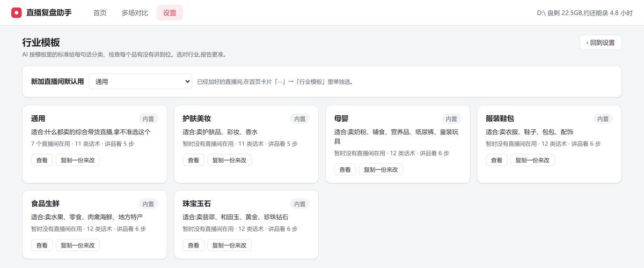Click 查看 on the 珠宝玉石 card

[x=194, y=245]
